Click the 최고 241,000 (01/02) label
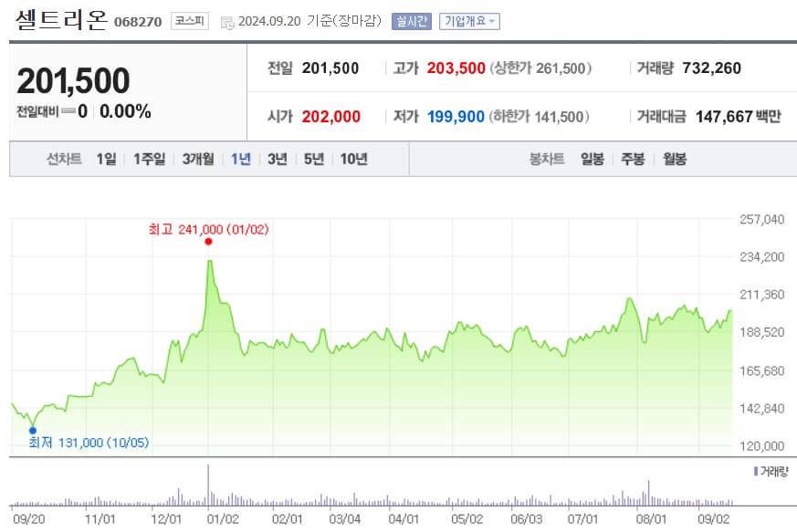797x532 pixels. [x=208, y=229]
